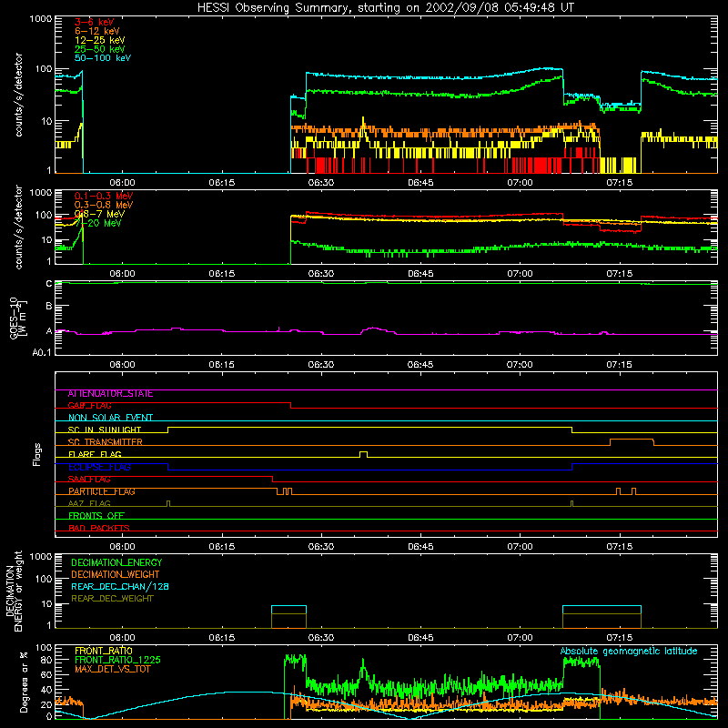Pick the ATTENUATOR_STATE flag label
Screen dimensions: 728x728
[110, 394]
